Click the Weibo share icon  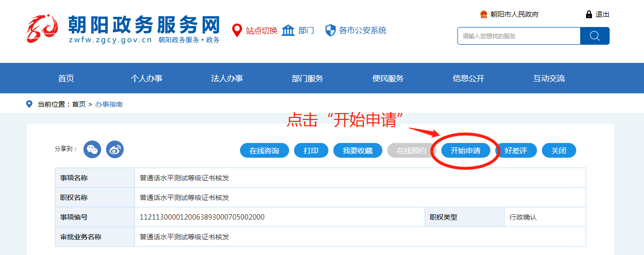pyautogui.click(x=115, y=149)
